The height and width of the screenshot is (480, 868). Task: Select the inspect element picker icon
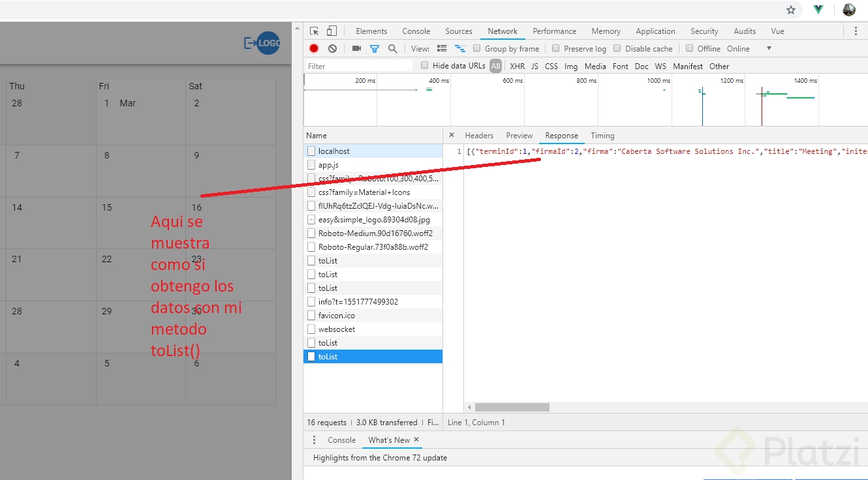(x=315, y=31)
